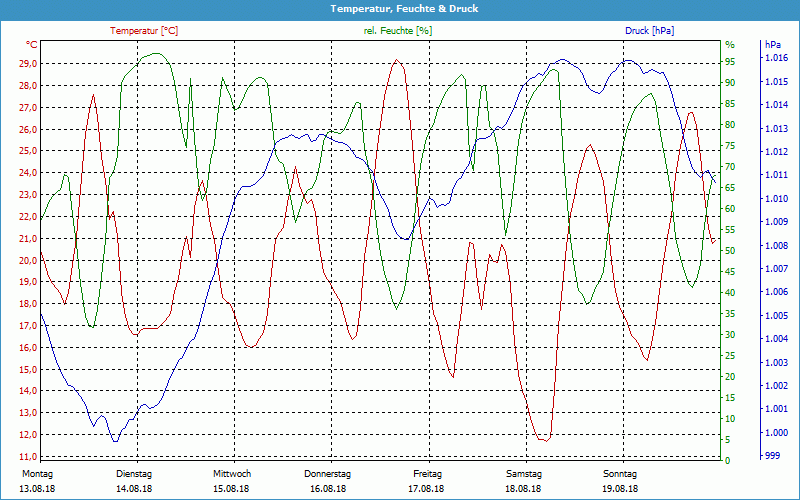Click the 'Dienstag' day label
The height and width of the screenshot is (500, 800).
(134, 474)
